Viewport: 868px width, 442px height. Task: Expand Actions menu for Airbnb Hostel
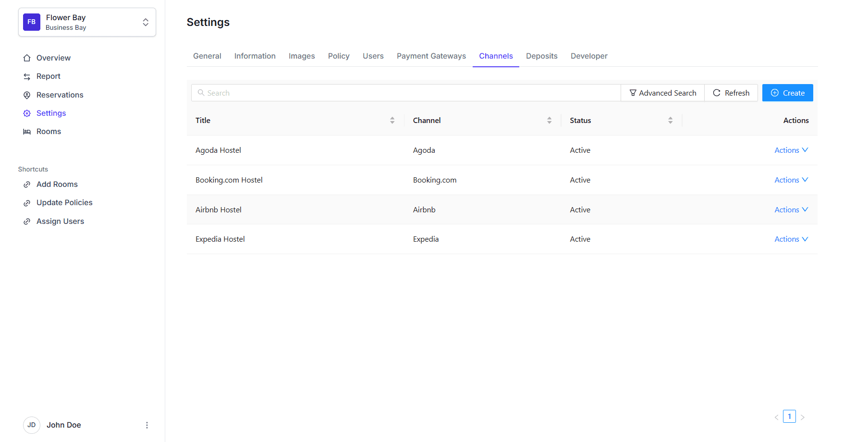pyautogui.click(x=791, y=210)
